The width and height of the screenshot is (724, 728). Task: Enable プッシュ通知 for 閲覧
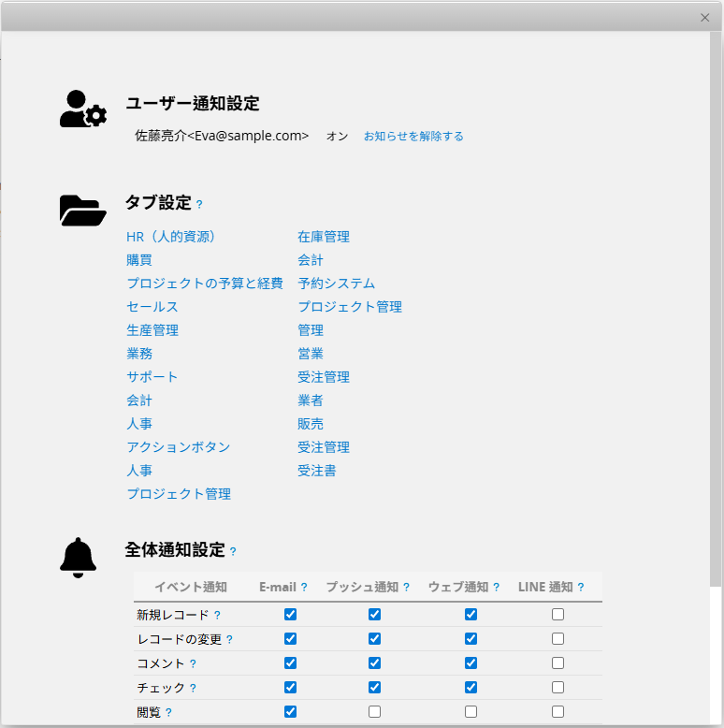(374, 711)
